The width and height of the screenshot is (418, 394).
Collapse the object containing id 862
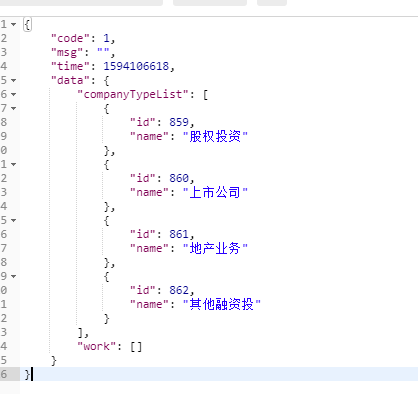click(x=13, y=277)
